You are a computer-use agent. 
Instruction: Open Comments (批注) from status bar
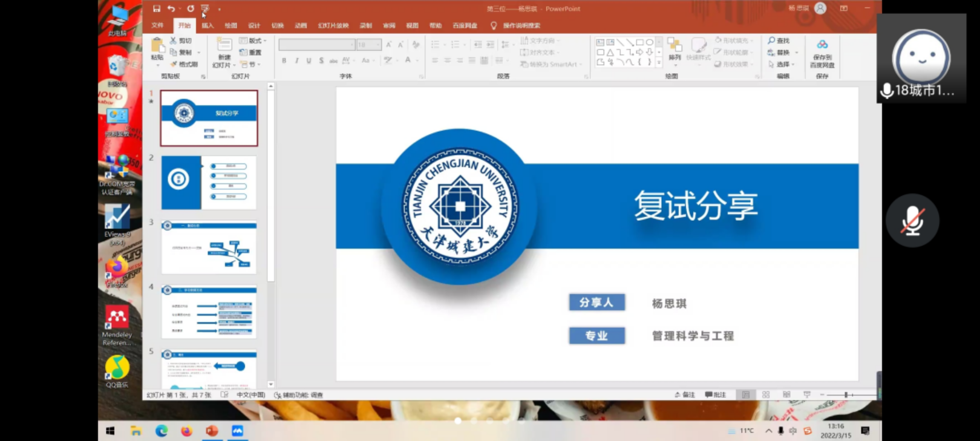click(715, 395)
